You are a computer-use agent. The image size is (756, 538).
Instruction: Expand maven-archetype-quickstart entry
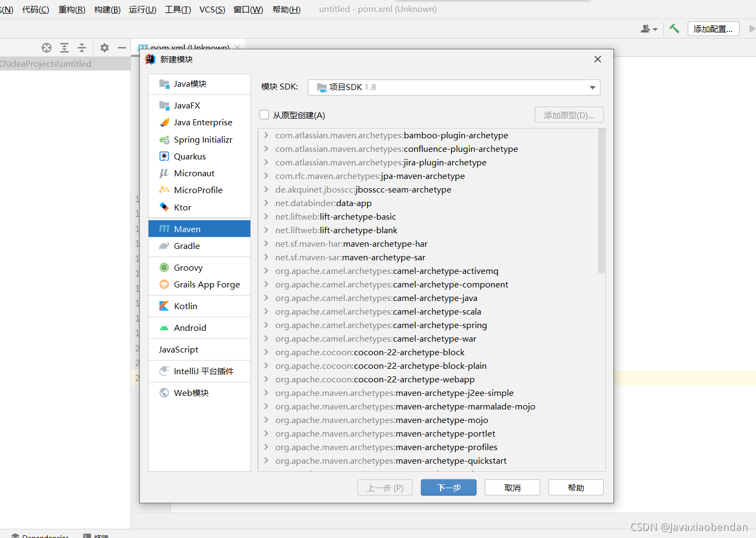(266, 460)
